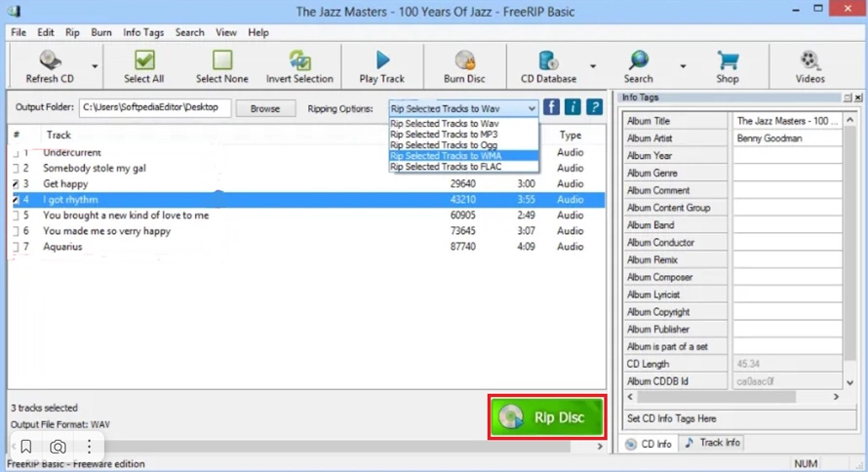Click Info Tags horizontal scrollbar left arrow
The height and width of the screenshot is (472, 868).
click(x=630, y=397)
